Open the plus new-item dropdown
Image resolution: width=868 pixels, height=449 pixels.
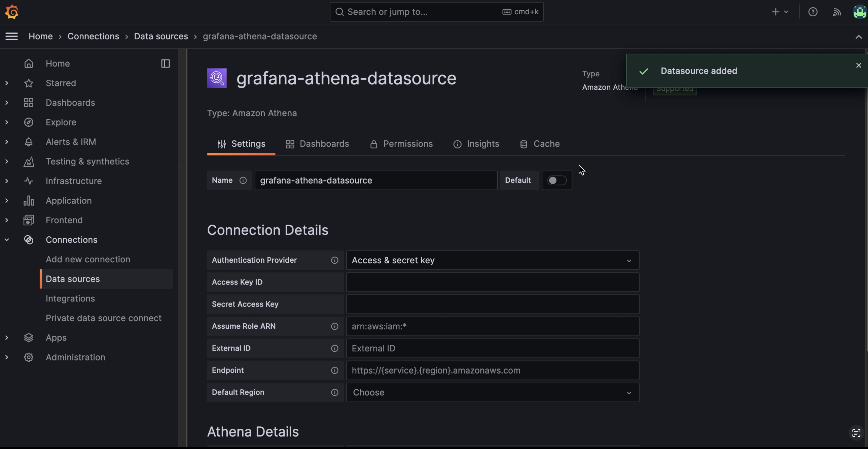coord(780,12)
